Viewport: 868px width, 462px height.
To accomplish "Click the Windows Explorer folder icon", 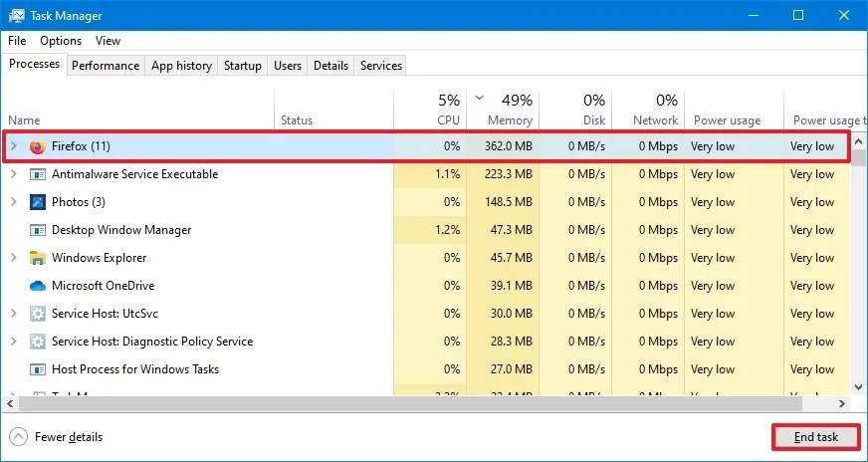I will [x=38, y=258].
